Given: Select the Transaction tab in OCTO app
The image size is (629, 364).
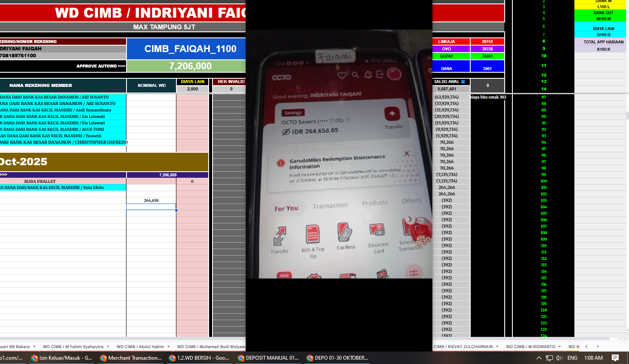Looking at the screenshot, I should [330, 206].
